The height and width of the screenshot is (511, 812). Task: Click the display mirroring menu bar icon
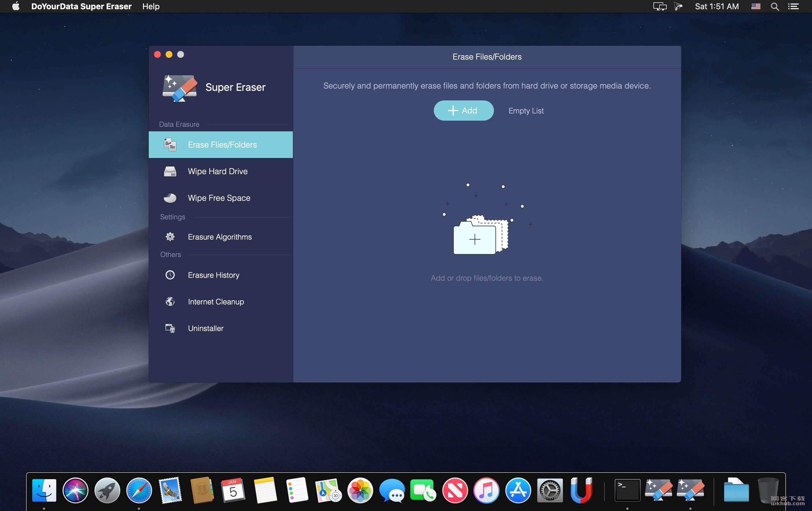[x=660, y=6]
